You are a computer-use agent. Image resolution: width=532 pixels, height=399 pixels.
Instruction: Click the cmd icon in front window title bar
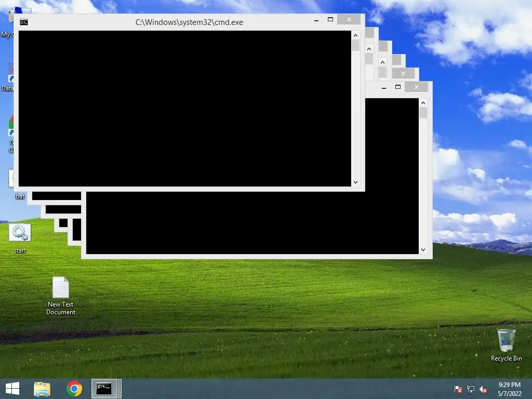pos(24,22)
